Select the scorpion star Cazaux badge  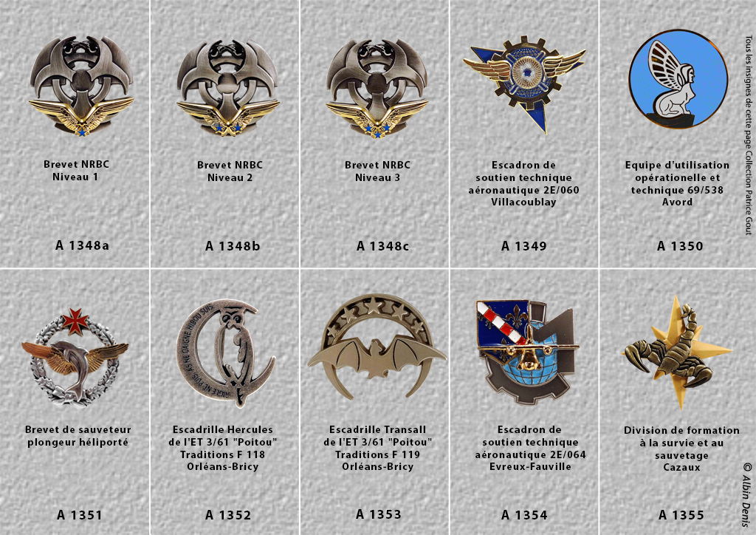(678, 352)
